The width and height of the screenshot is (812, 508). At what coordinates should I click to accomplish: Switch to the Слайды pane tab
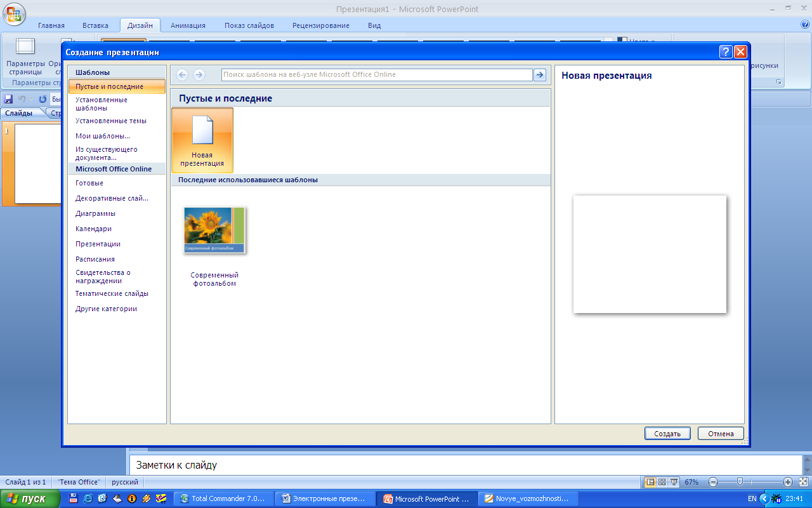tap(18, 113)
